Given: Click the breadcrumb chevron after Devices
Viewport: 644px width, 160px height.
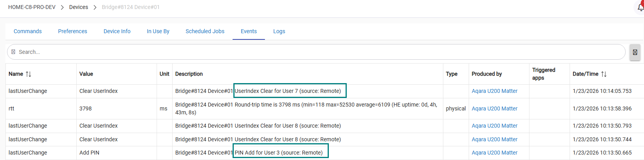Looking at the screenshot, I should click(x=95, y=7).
